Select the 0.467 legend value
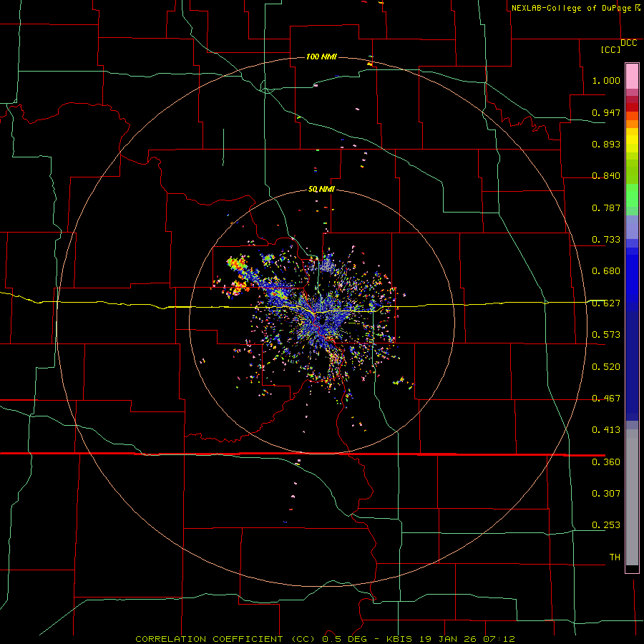This screenshot has width=644, height=644. [x=606, y=399]
